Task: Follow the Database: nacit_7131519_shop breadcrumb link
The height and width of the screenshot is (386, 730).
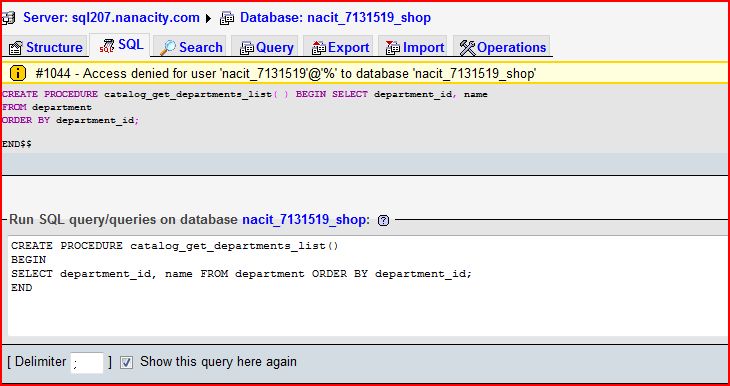Action: pyautogui.click(x=335, y=18)
